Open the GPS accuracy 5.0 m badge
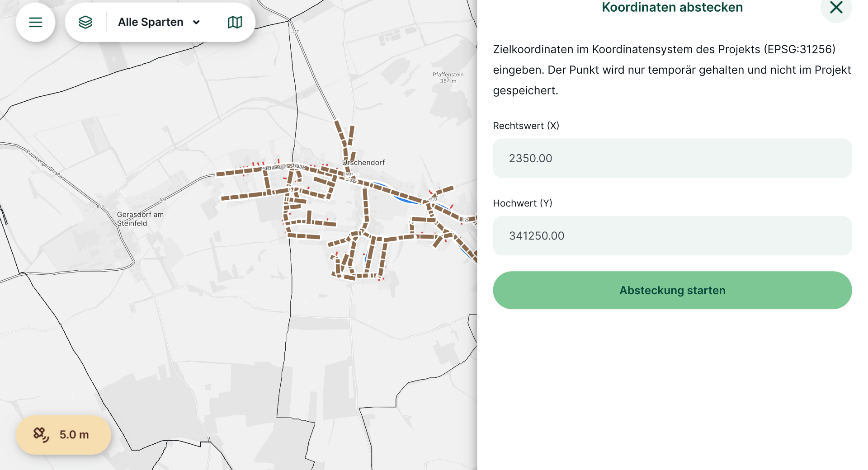This screenshot has height=470, width=868. (x=64, y=435)
